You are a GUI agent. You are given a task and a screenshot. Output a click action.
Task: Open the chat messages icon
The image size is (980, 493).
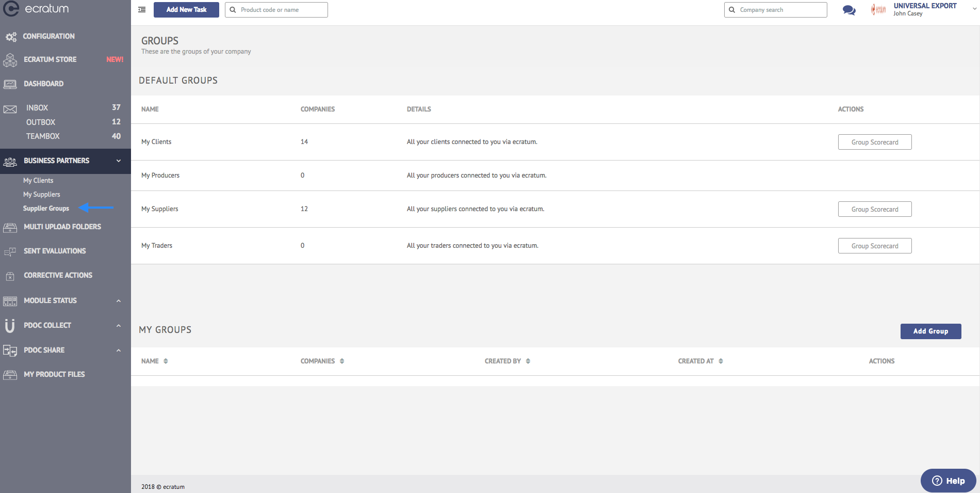[849, 10]
